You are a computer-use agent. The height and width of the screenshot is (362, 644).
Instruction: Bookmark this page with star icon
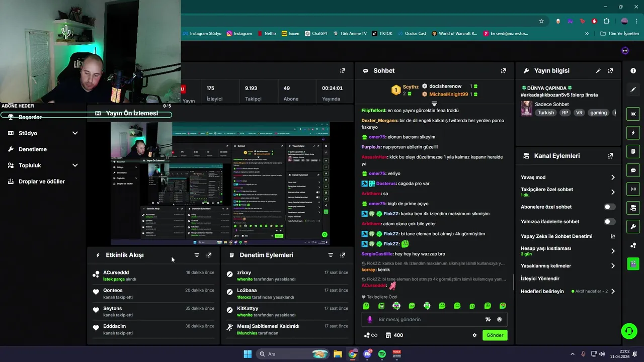(x=541, y=21)
